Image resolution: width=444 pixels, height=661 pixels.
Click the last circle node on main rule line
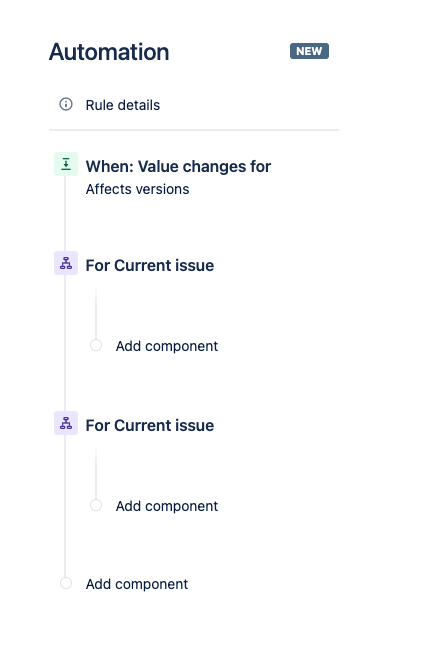coord(66,583)
